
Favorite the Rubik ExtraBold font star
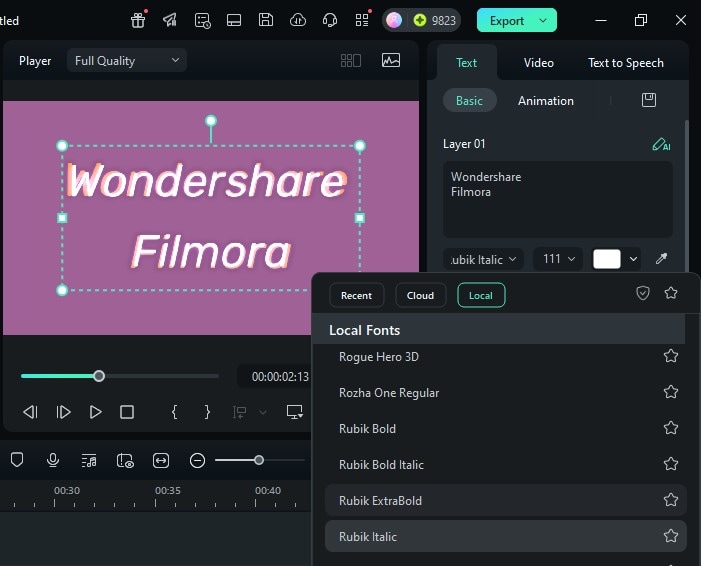(x=671, y=500)
